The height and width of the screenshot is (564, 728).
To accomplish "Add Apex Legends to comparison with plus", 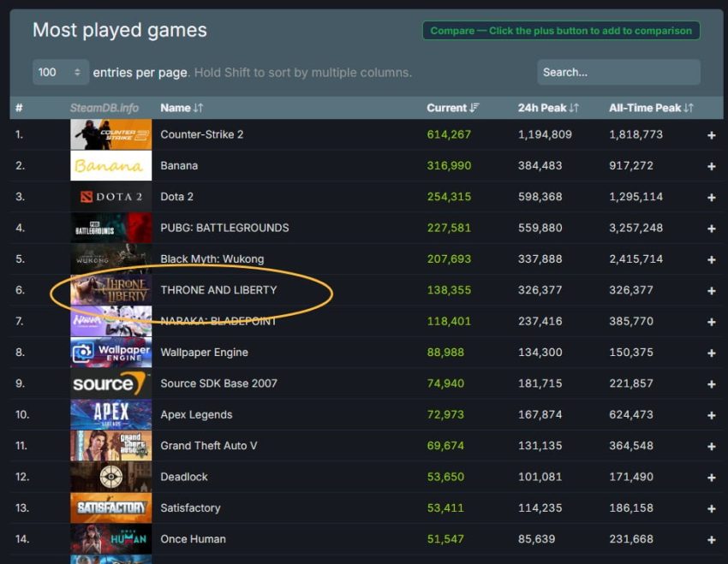I will 711,415.
